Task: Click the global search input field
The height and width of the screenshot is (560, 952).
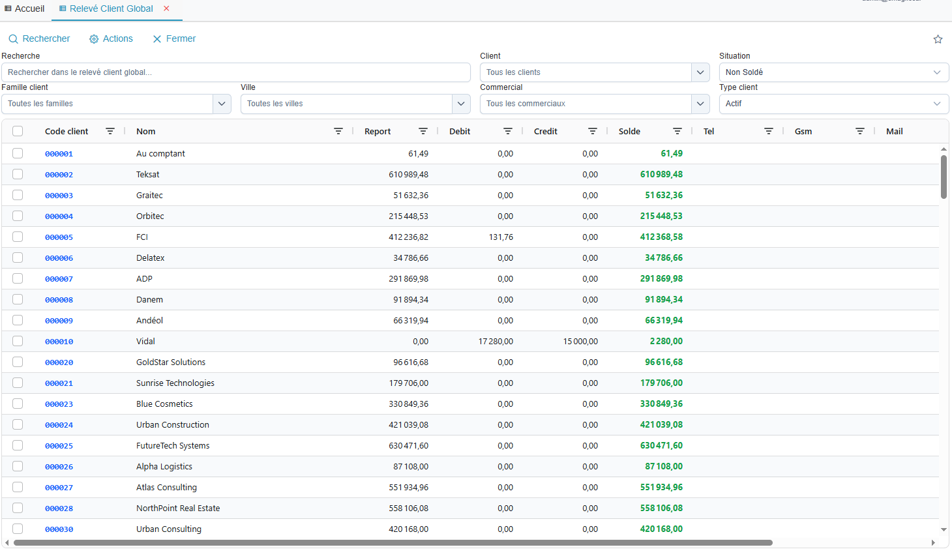Action: (236, 72)
